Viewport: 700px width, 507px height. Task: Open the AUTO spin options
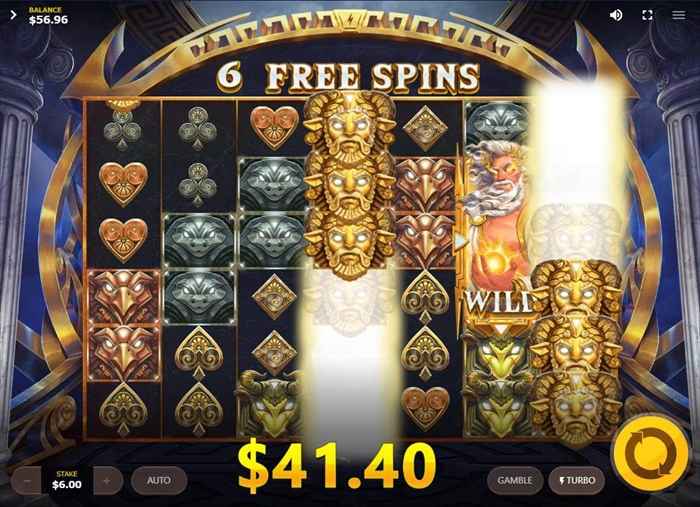[159, 481]
